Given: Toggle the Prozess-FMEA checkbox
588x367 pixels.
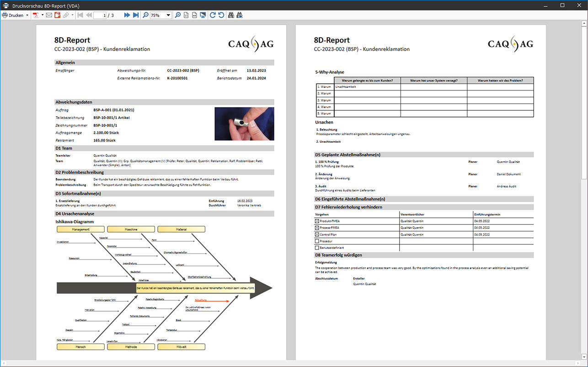Looking at the screenshot, I should 317,228.
